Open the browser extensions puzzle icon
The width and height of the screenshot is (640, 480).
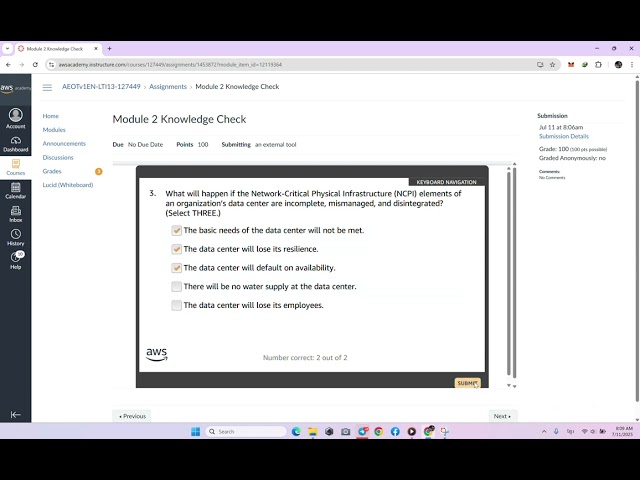pos(598,64)
